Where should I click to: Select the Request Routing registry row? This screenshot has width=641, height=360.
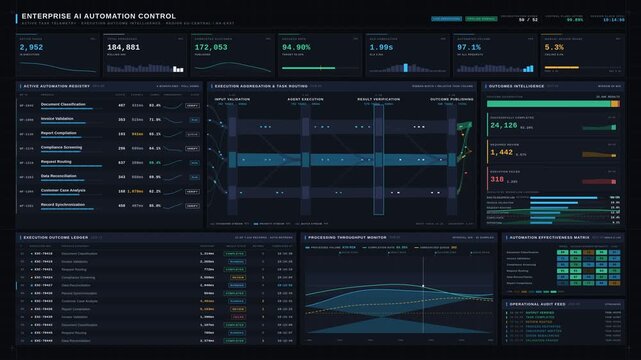pyautogui.click(x=109, y=163)
